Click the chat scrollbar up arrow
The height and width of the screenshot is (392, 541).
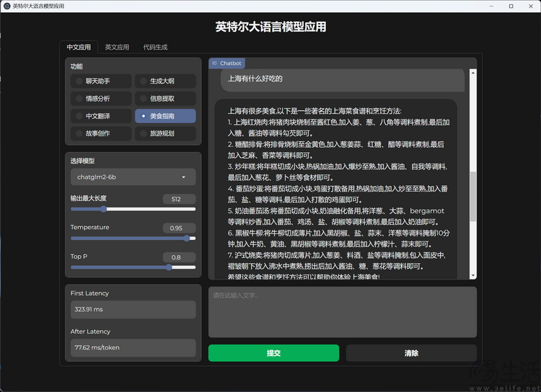pos(473,73)
